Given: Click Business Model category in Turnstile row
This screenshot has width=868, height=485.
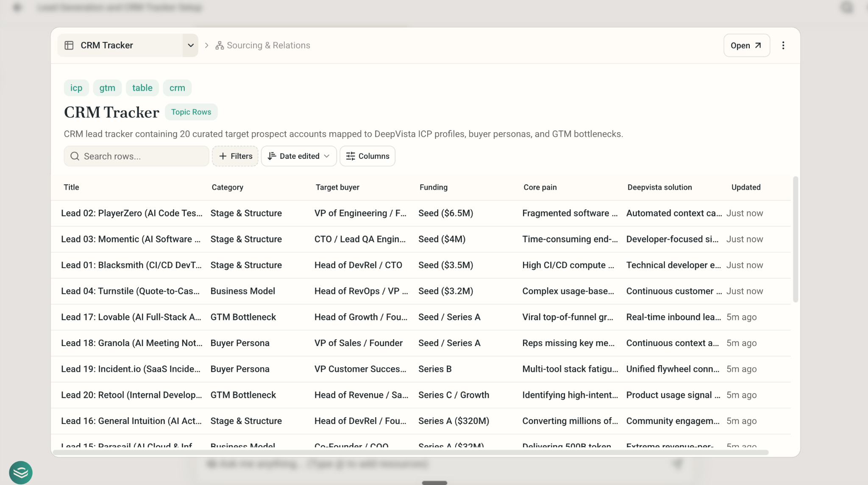Looking at the screenshot, I should [x=242, y=291].
